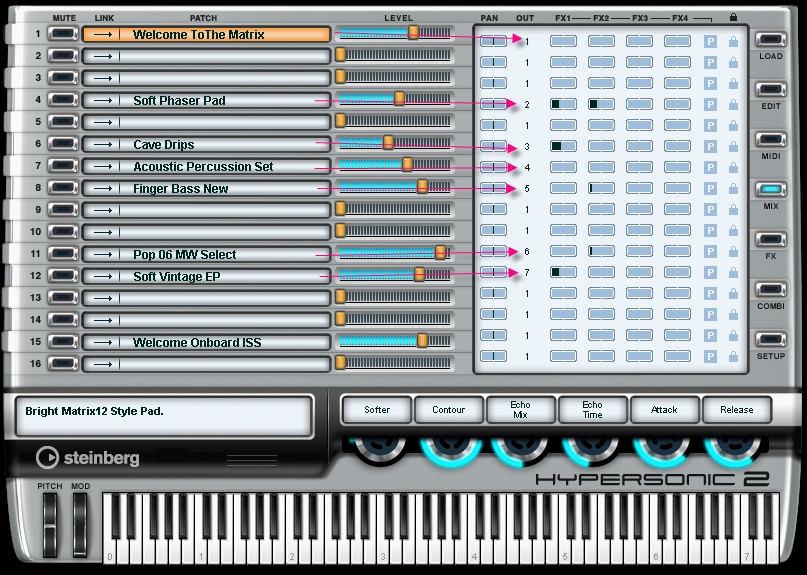Toggle FX1 send on Soft Phaser Pad row
Viewport: 807px width, 575px height.
click(563, 104)
